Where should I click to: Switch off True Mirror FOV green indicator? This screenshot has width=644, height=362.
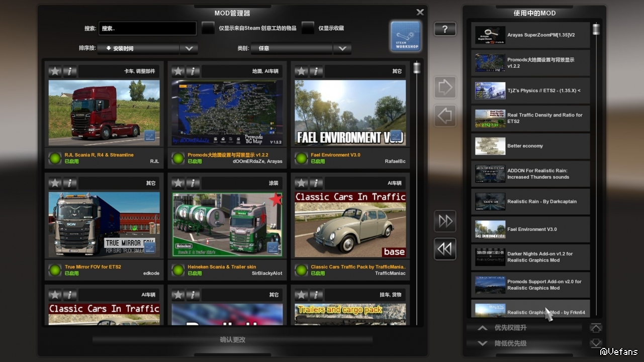coord(55,270)
